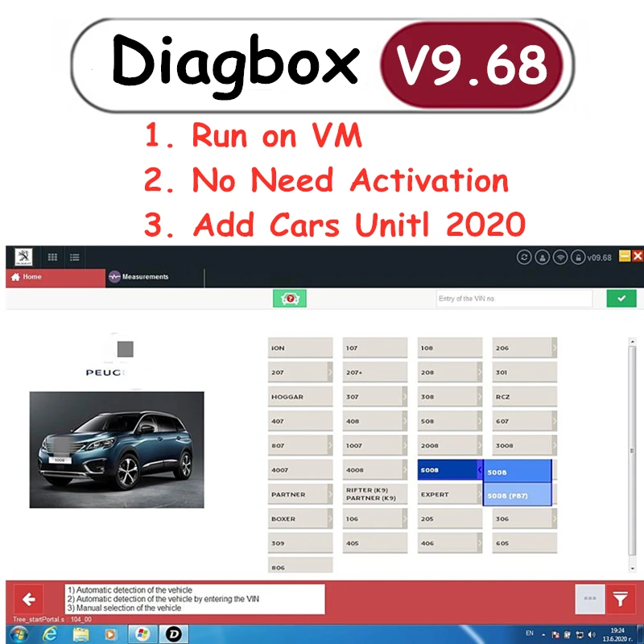Select the 2008 model

pyautogui.click(x=450, y=446)
